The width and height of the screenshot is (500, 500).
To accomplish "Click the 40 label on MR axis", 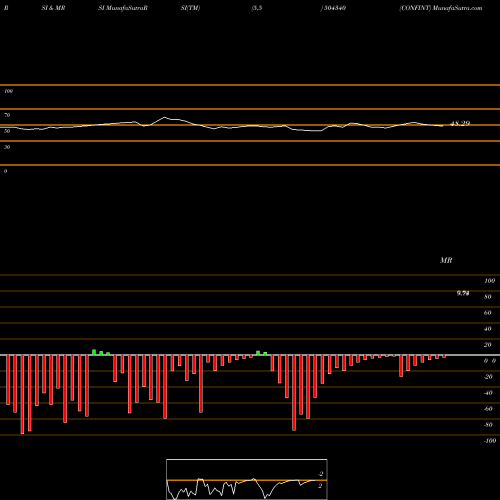I will (488, 329).
